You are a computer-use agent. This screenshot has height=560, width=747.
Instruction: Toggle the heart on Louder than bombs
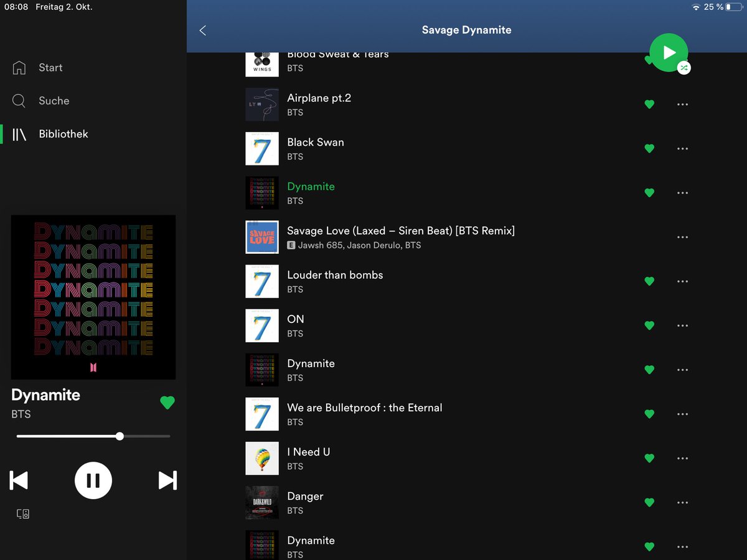[x=649, y=281]
